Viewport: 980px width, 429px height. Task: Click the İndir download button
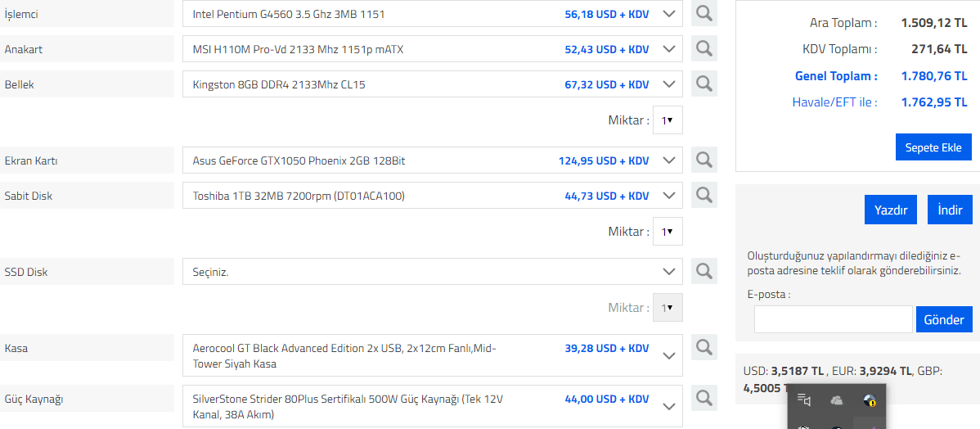[950, 210]
